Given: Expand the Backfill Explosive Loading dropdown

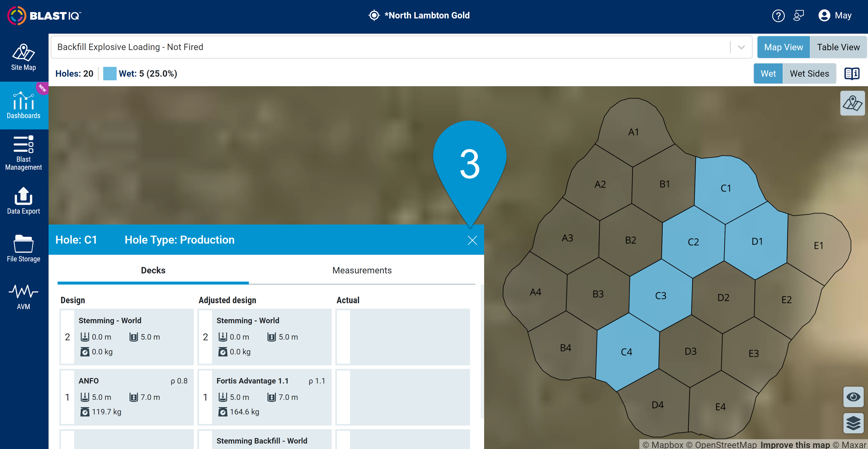Looking at the screenshot, I should [x=741, y=47].
